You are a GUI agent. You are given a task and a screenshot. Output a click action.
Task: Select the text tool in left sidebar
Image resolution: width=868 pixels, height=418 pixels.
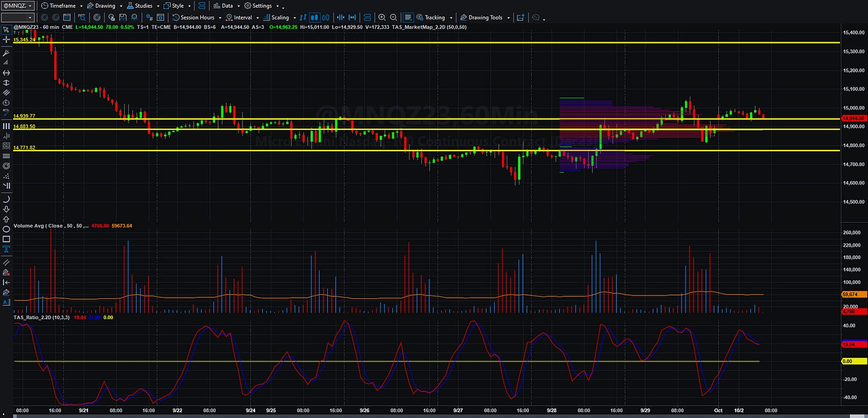[x=6, y=249]
